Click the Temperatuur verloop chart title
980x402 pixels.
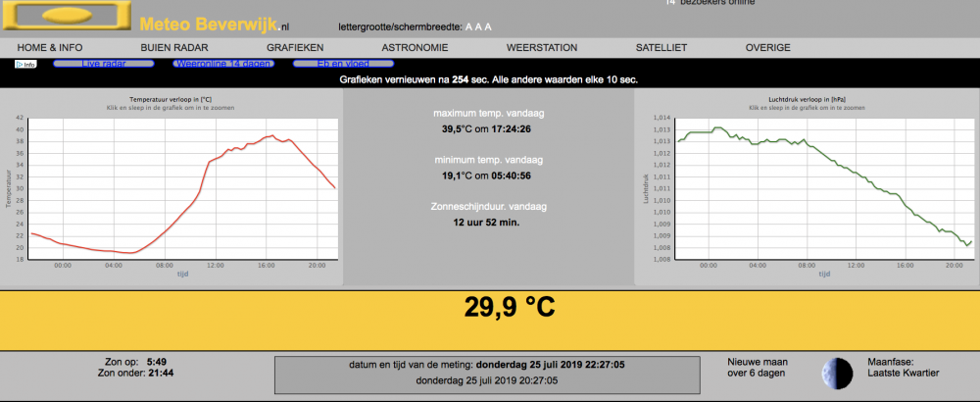pos(171,99)
